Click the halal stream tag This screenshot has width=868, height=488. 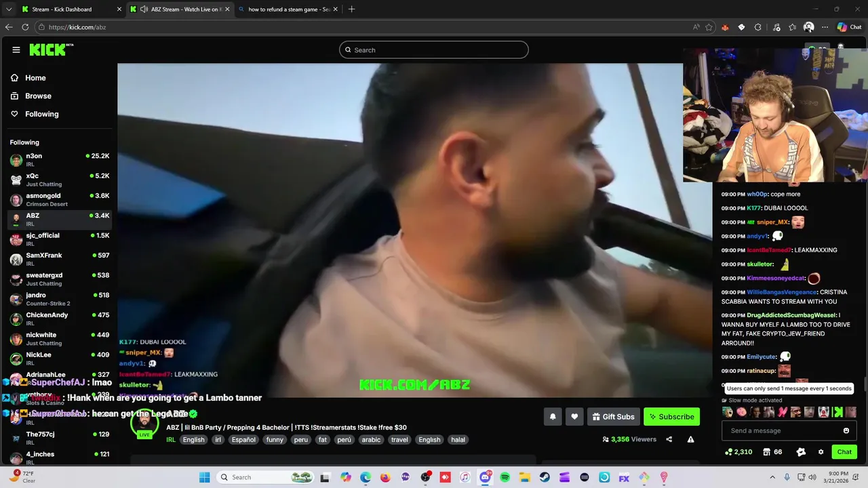(x=458, y=439)
